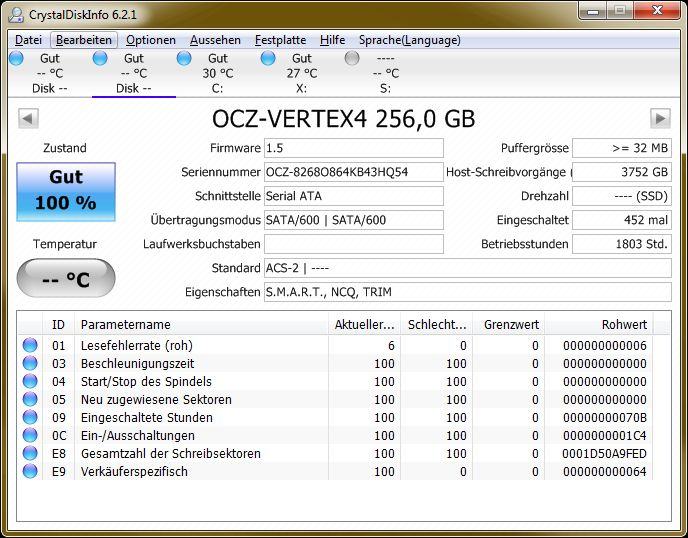Click the Seriennummer field
The image size is (688, 538).
[x=354, y=172]
